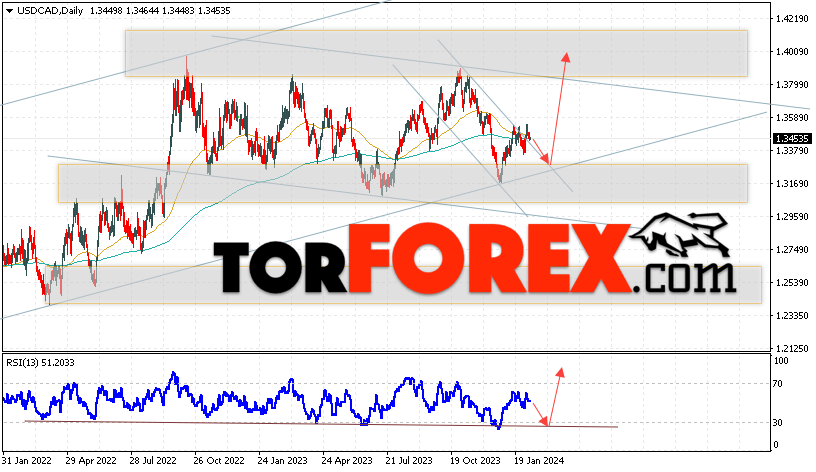Select the current price tag 1.34535
The width and height of the screenshot is (816, 472).
[x=792, y=138]
